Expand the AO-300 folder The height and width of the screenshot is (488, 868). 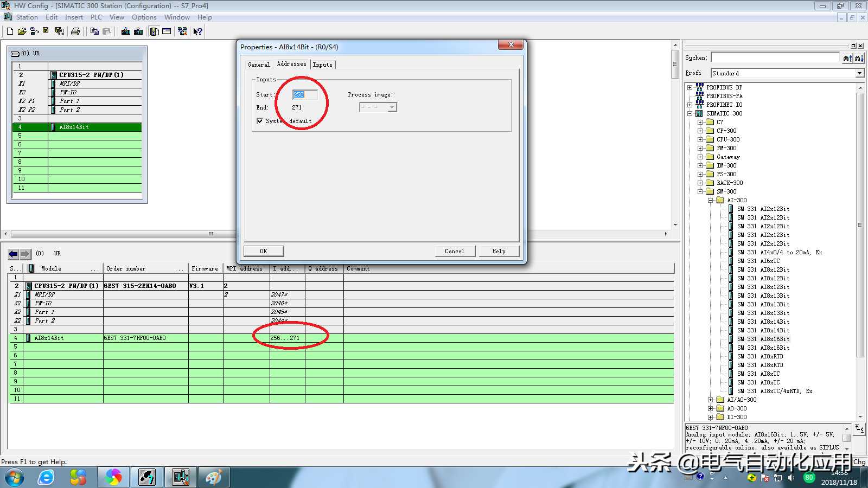point(711,408)
